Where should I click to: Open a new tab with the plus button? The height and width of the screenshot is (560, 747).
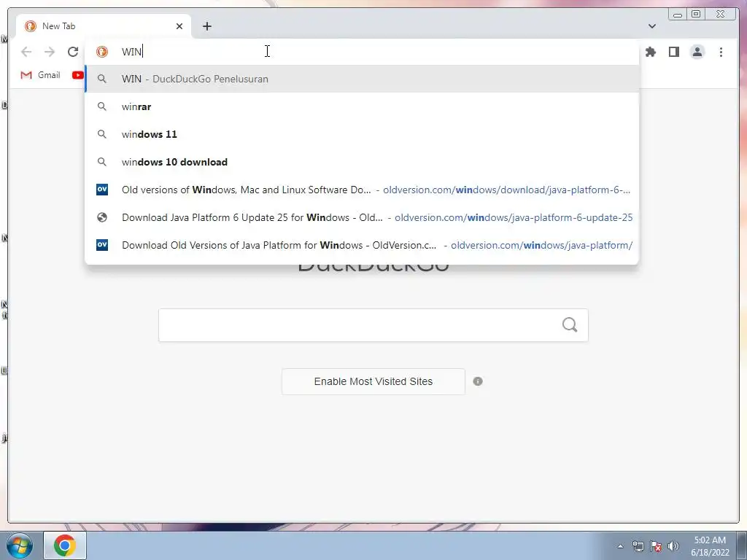tap(206, 26)
